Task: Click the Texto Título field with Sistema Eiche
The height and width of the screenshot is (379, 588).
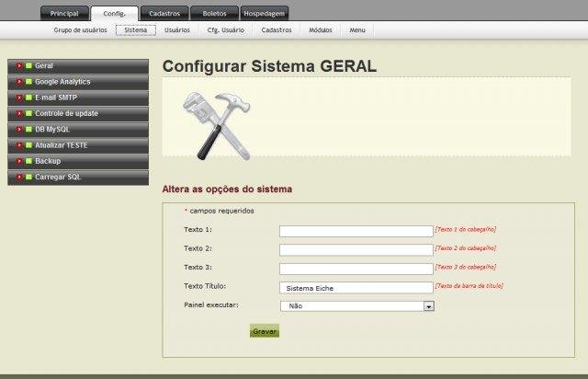Action: click(x=356, y=288)
